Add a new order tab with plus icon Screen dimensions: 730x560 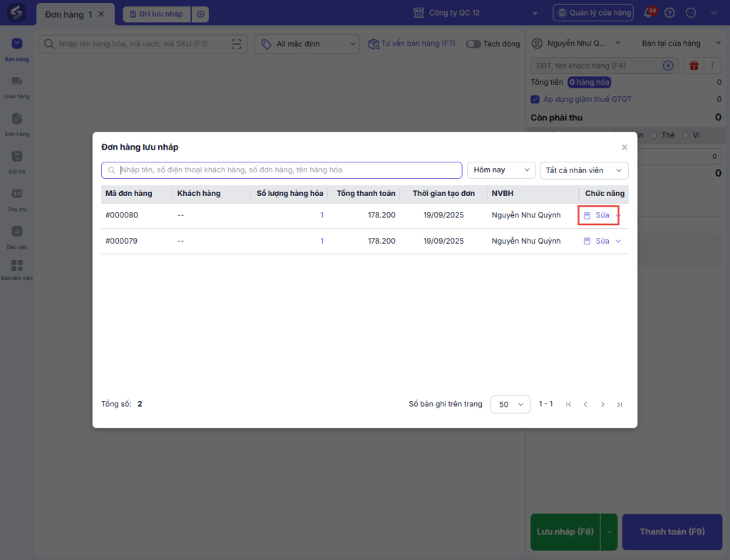(200, 14)
